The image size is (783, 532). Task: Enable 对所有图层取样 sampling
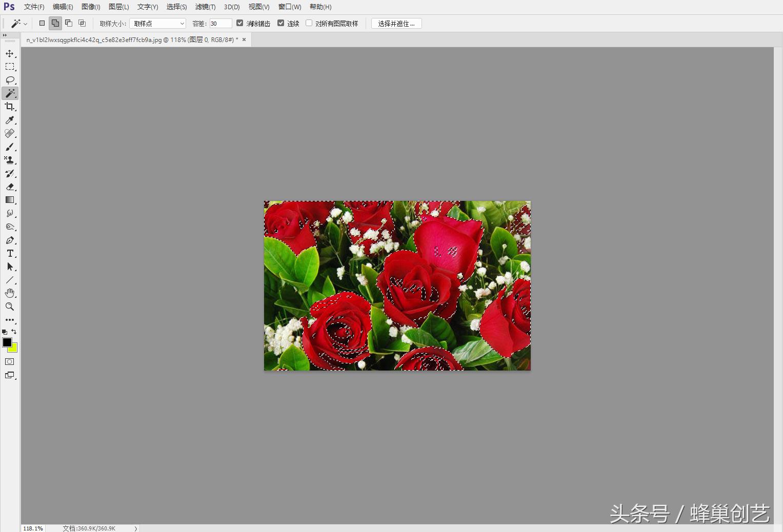pyautogui.click(x=309, y=23)
